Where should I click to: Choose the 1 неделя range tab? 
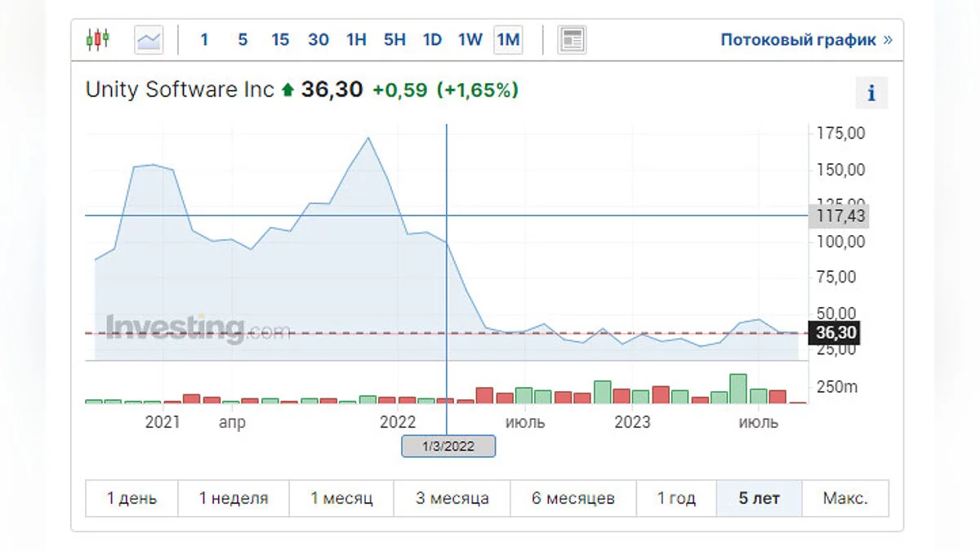pos(234,498)
